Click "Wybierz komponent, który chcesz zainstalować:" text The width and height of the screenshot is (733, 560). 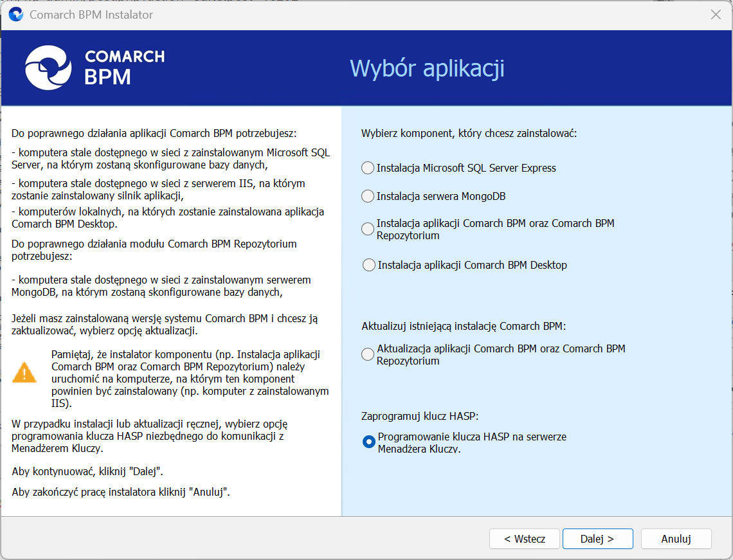pyautogui.click(x=469, y=133)
